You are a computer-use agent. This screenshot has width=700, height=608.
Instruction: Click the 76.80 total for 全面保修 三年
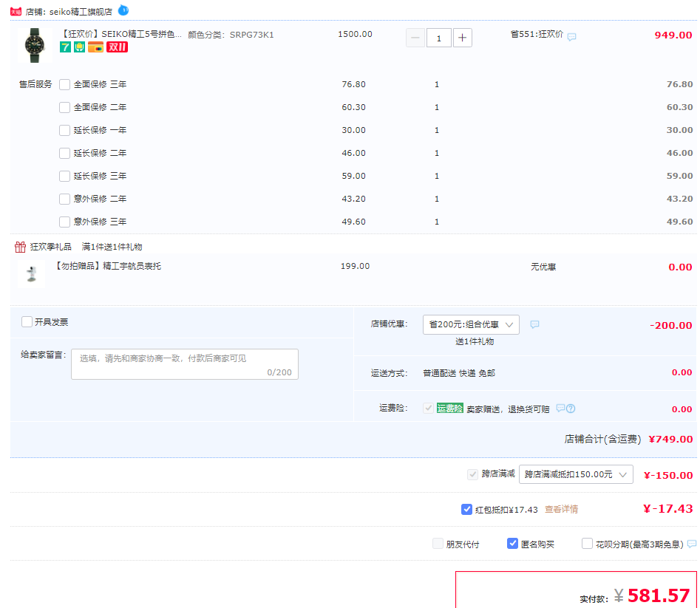(679, 84)
